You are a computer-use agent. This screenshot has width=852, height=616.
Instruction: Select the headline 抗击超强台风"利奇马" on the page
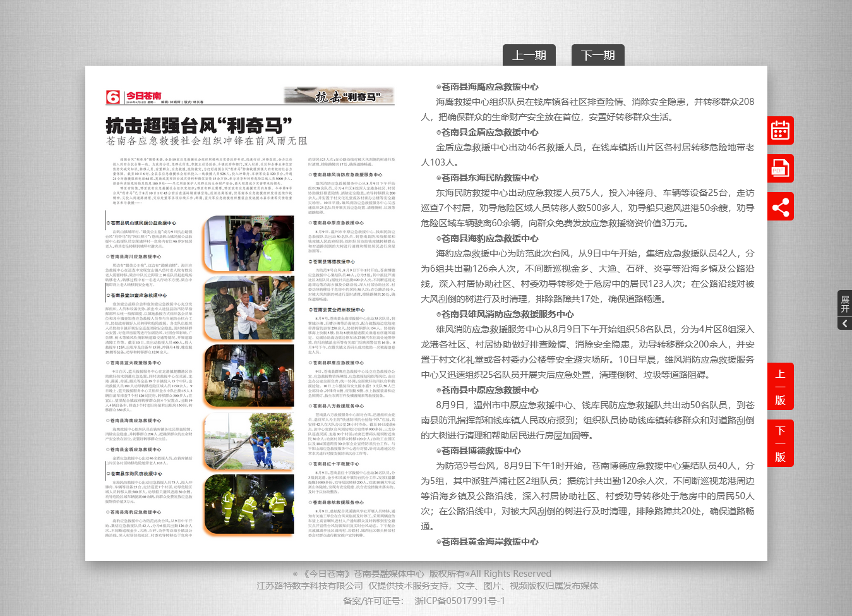[x=198, y=124]
